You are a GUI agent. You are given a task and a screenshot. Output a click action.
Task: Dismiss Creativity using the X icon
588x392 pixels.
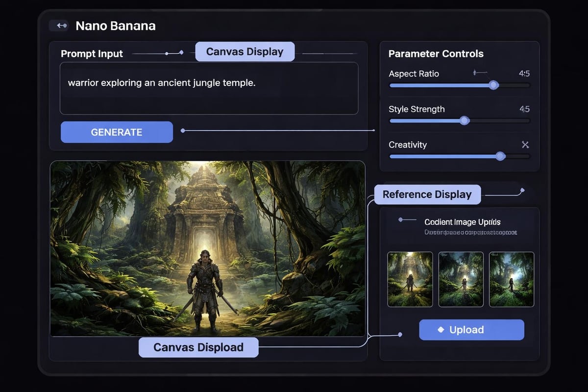click(525, 145)
